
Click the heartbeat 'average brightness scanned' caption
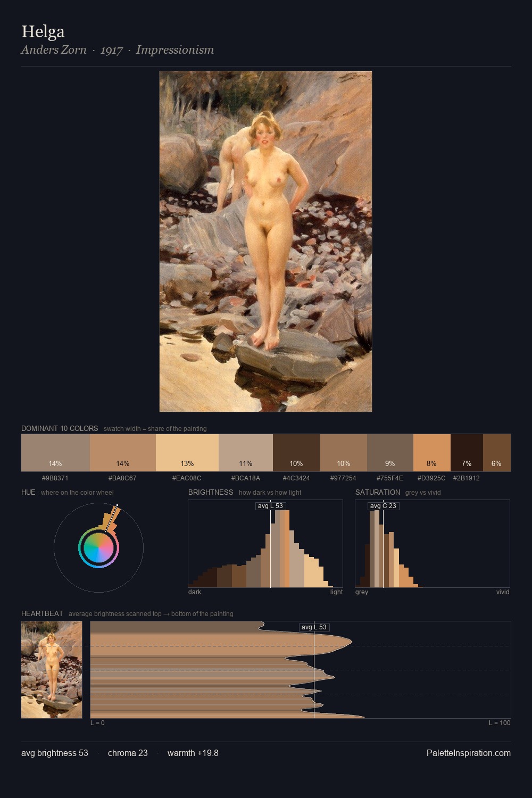click(x=151, y=614)
